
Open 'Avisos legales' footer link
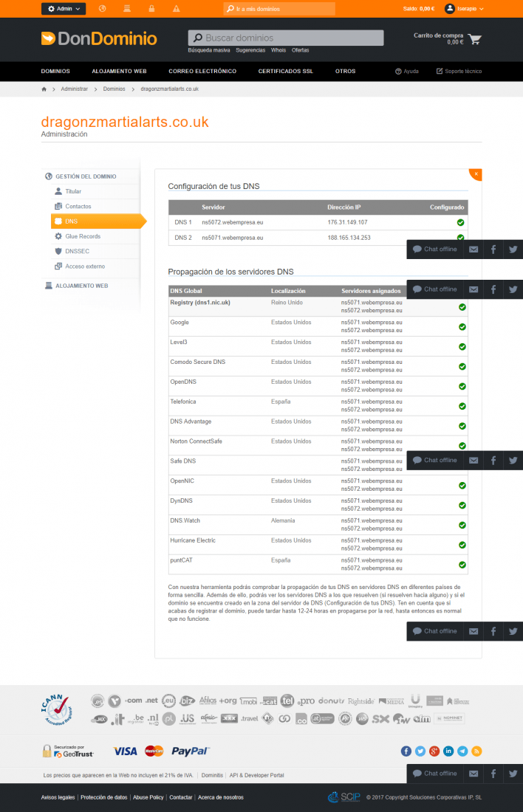coord(58,797)
